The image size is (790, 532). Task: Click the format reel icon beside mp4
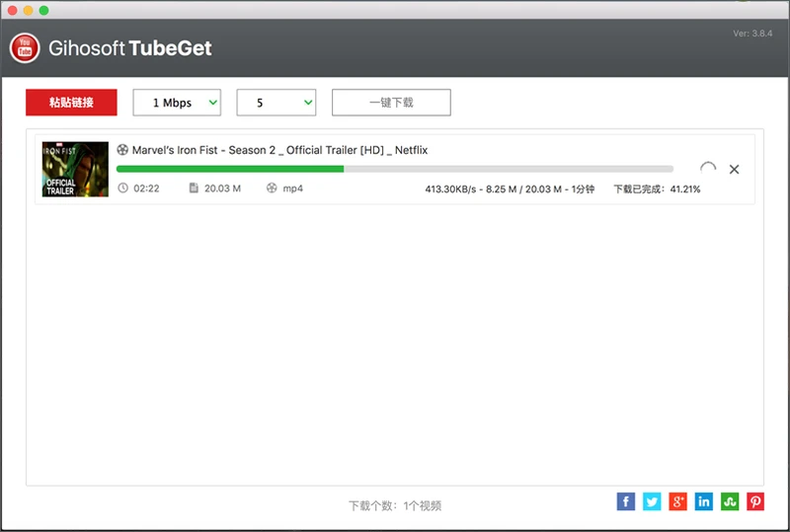click(272, 188)
